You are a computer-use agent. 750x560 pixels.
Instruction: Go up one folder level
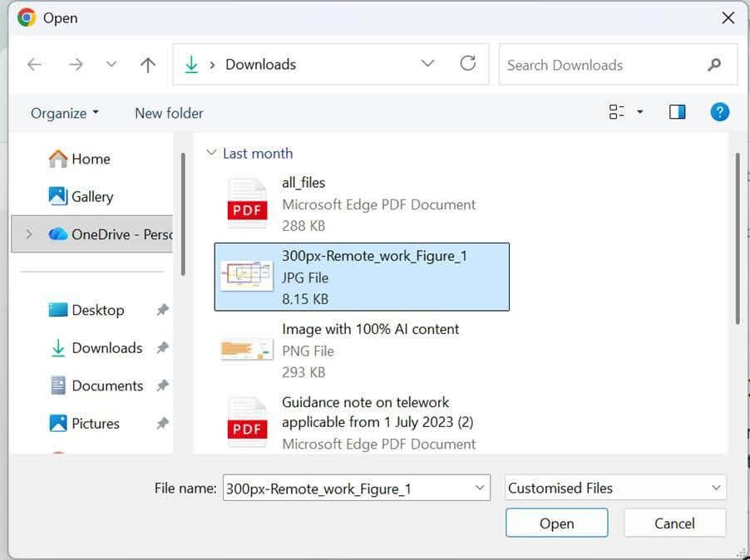[x=148, y=65]
